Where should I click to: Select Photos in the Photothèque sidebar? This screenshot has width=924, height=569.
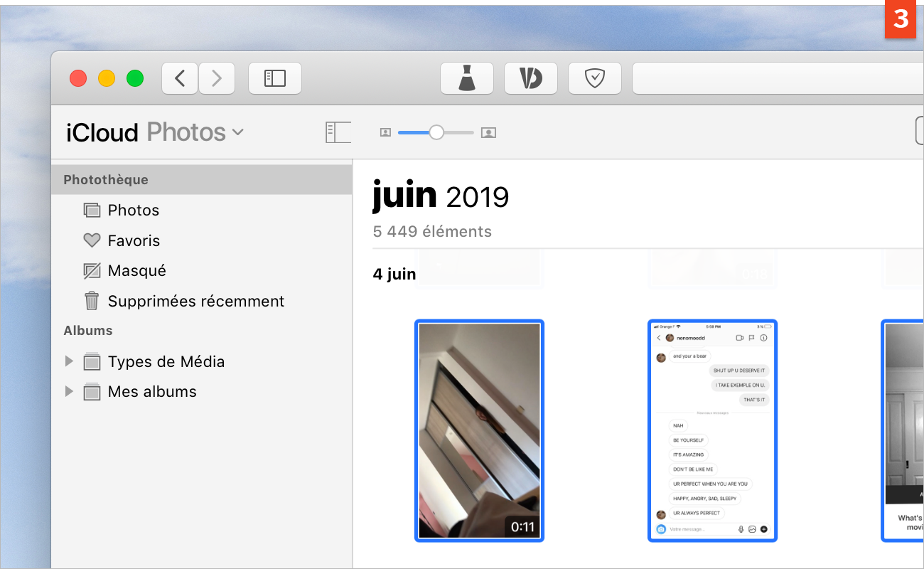[133, 210]
